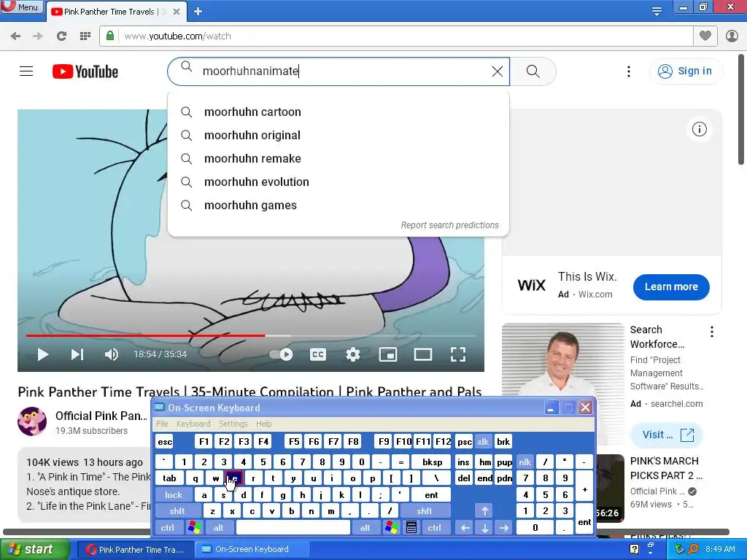Click Official Pink Pan... channel name
Viewport: 747px width, 560px height.
coord(101,416)
